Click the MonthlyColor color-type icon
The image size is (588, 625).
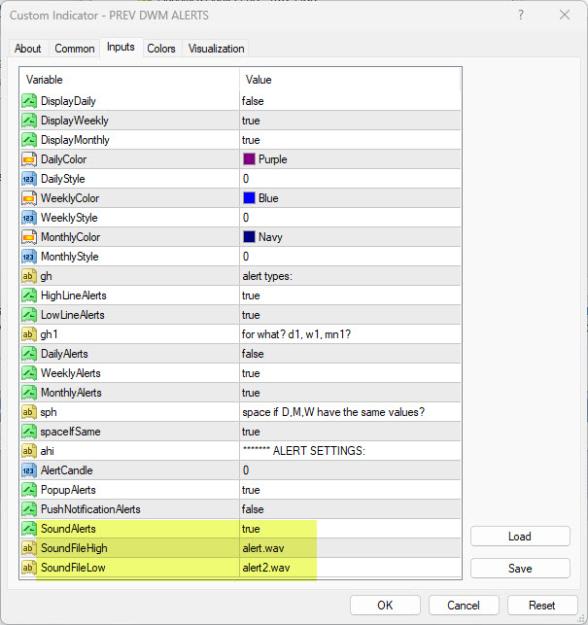click(29, 237)
